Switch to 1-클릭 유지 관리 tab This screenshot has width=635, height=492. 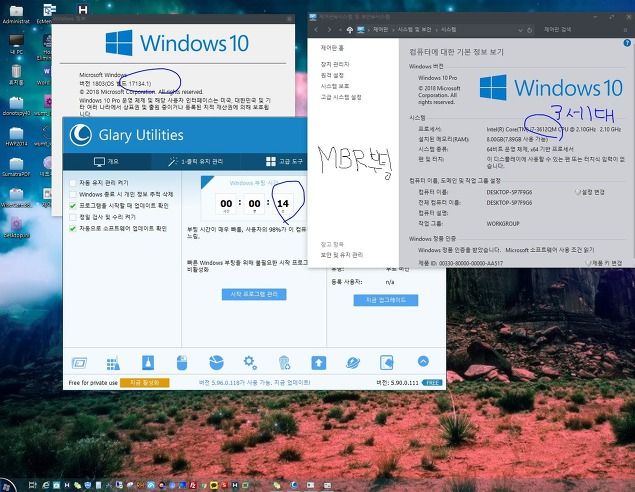[196, 161]
